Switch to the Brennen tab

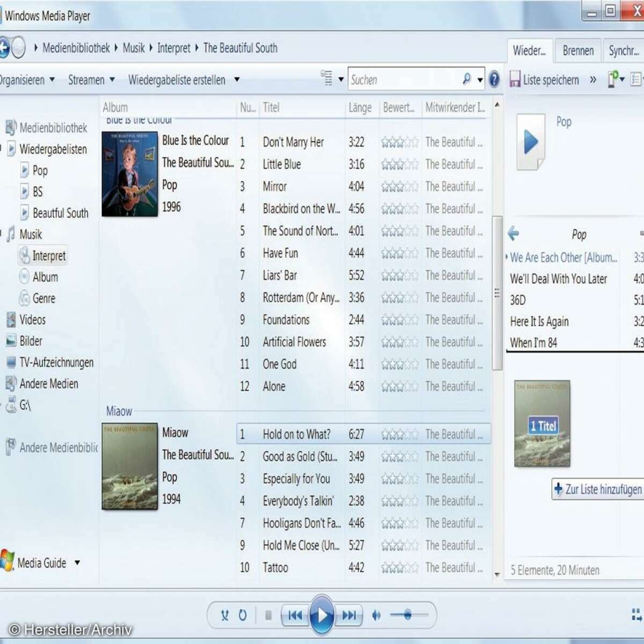(578, 50)
